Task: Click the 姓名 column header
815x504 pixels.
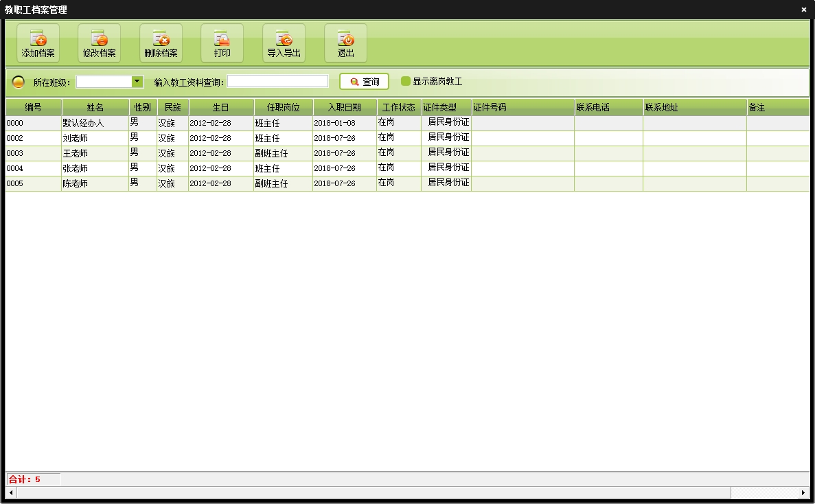Action: coord(95,108)
